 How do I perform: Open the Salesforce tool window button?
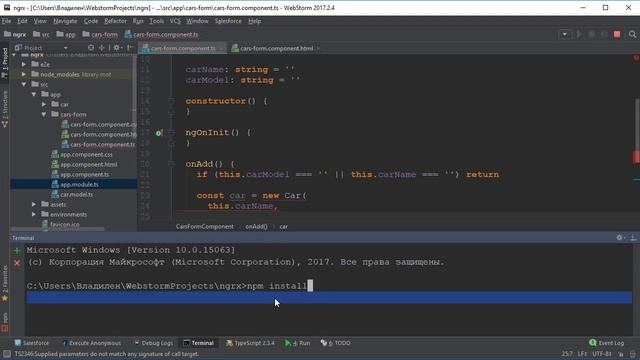coord(31,343)
